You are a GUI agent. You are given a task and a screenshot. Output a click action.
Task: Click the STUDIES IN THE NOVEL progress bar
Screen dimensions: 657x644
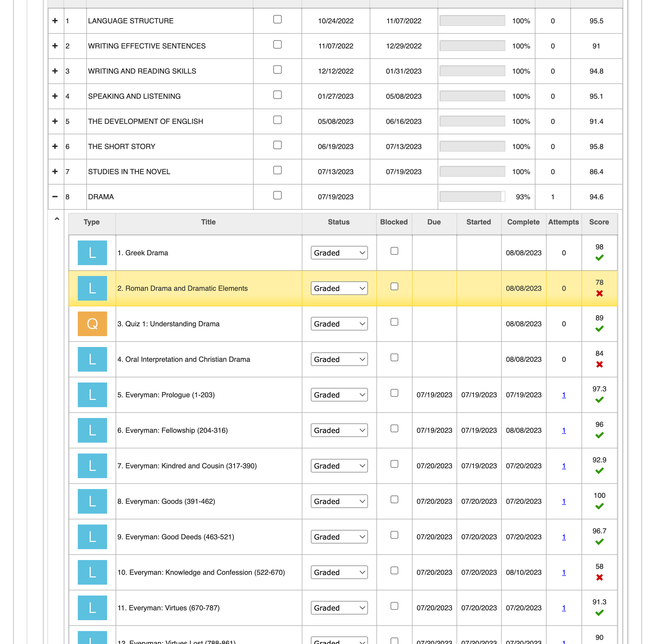(472, 172)
